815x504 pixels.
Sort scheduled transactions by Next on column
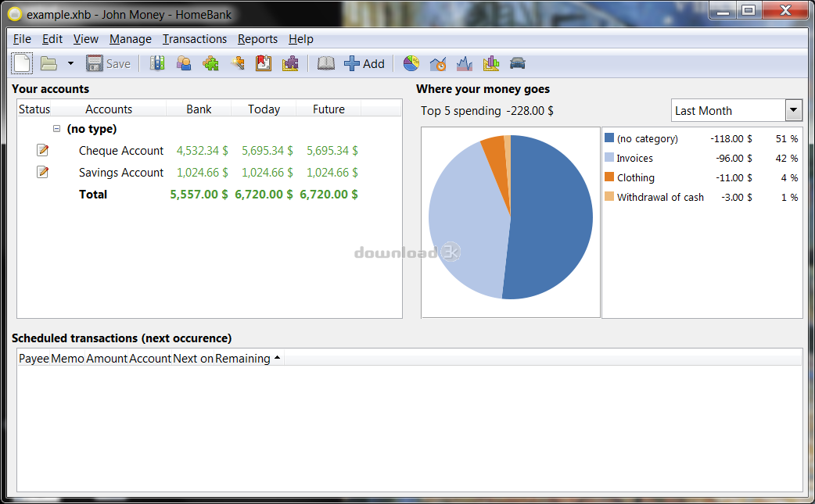(x=193, y=358)
